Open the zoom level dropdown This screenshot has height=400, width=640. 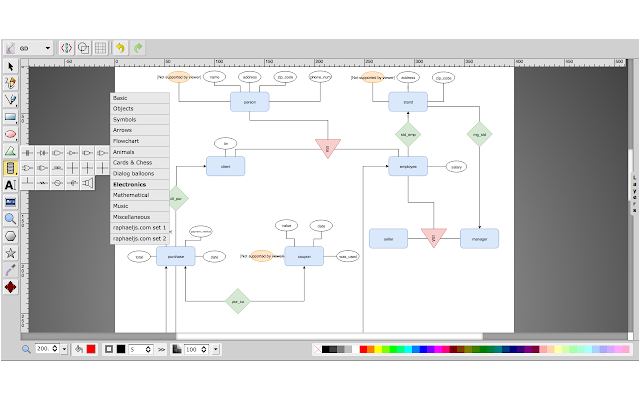[x=64, y=349]
